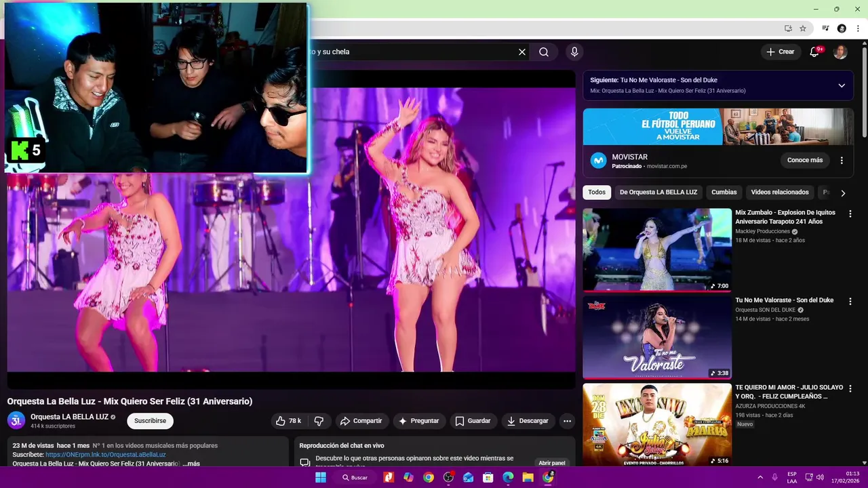
Task: Start voice search with microphone icon
Action: 574,52
